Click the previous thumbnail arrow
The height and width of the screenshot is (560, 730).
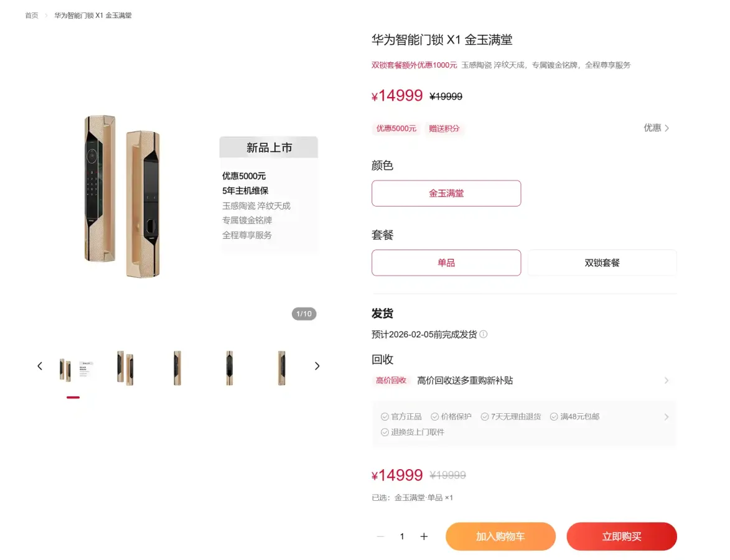point(40,366)
